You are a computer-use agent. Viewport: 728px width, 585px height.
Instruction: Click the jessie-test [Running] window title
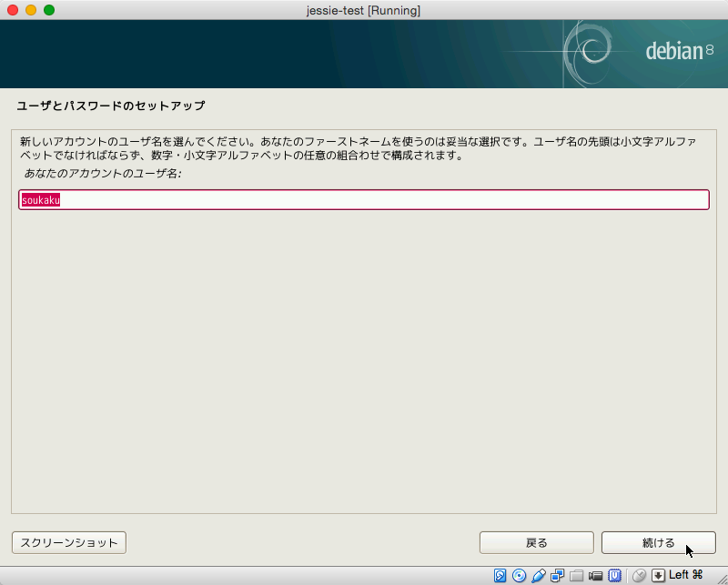tap(363, 10)
